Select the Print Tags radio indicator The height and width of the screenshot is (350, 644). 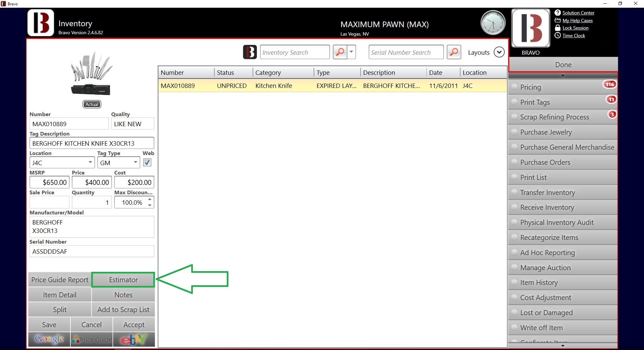coord(514,102)
